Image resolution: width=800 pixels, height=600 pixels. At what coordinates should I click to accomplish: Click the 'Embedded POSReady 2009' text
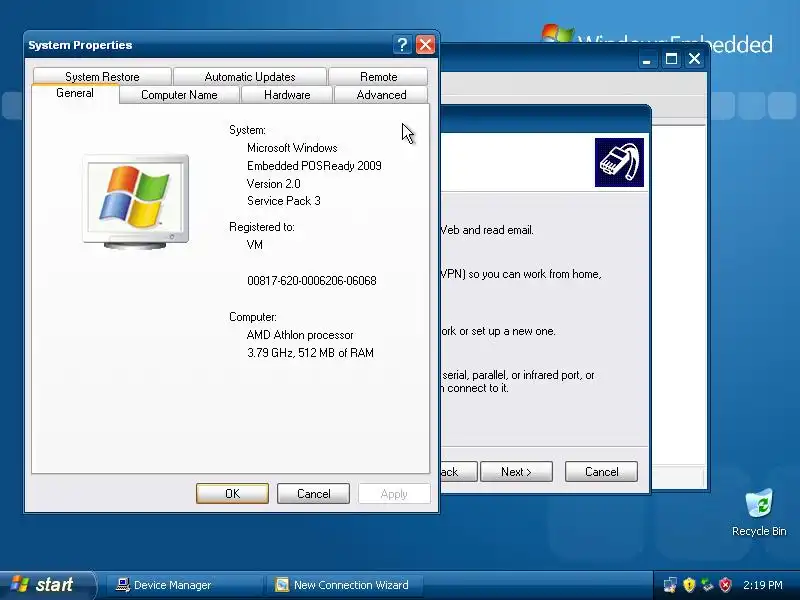(314, 166)
